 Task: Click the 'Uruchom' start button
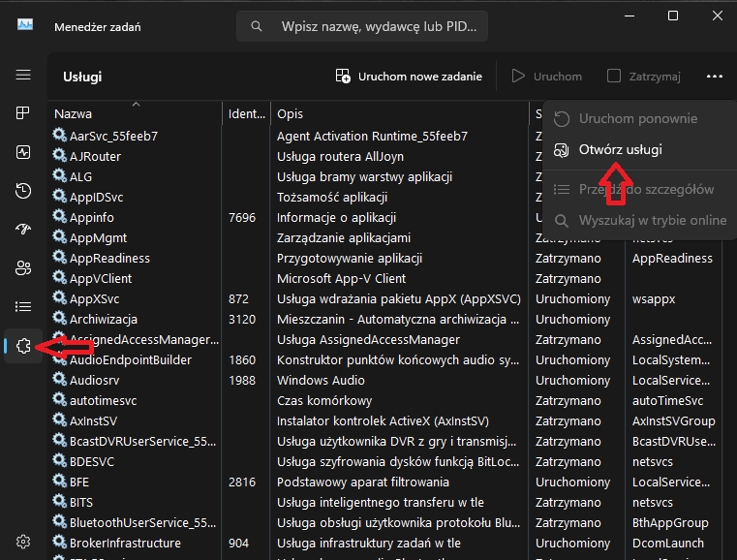pos(547,76)
